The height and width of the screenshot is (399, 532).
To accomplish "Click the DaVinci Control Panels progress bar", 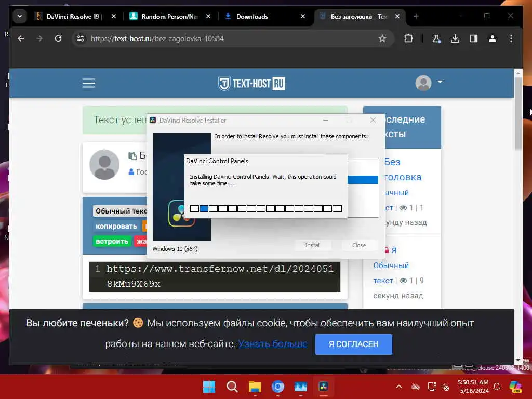I will [266, 208].
